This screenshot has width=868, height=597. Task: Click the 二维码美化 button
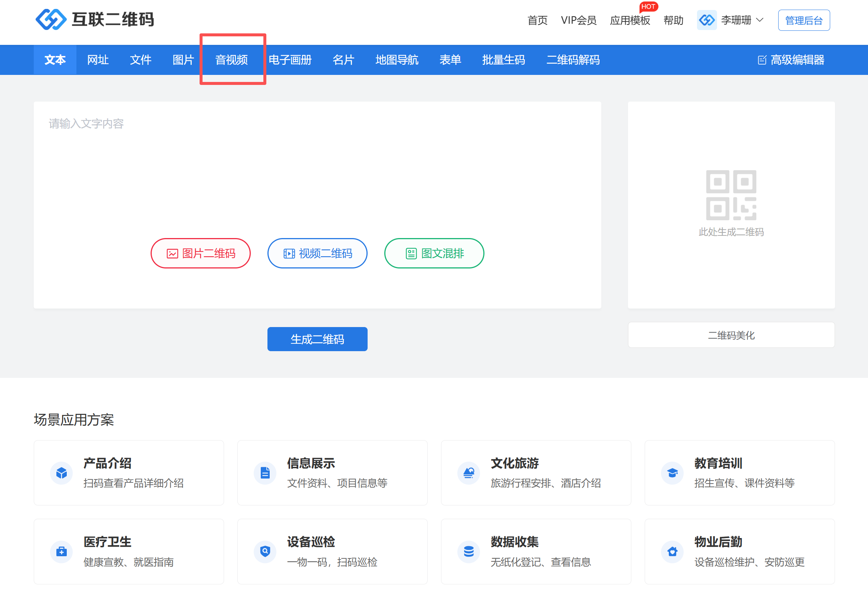731,335
